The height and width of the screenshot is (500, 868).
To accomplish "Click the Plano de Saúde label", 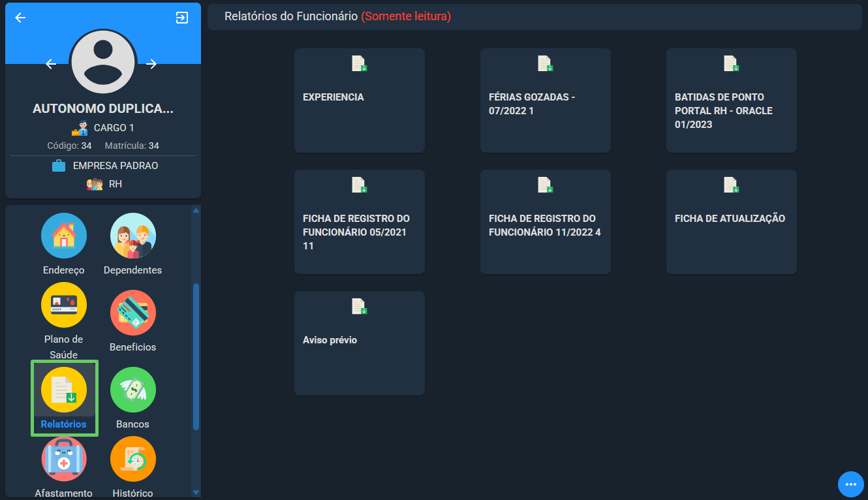I will point(64,347).
